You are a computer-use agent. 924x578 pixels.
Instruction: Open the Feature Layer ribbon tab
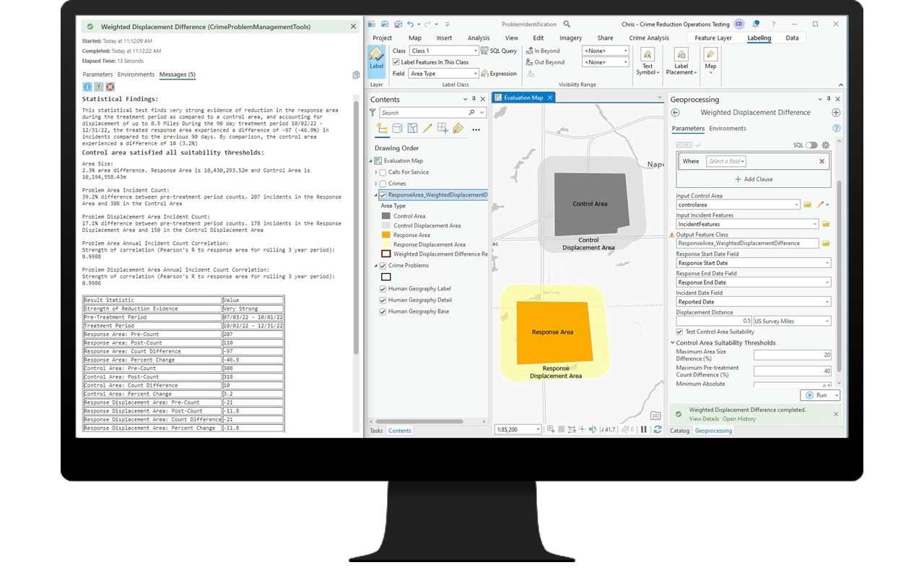tap(713, 38)
